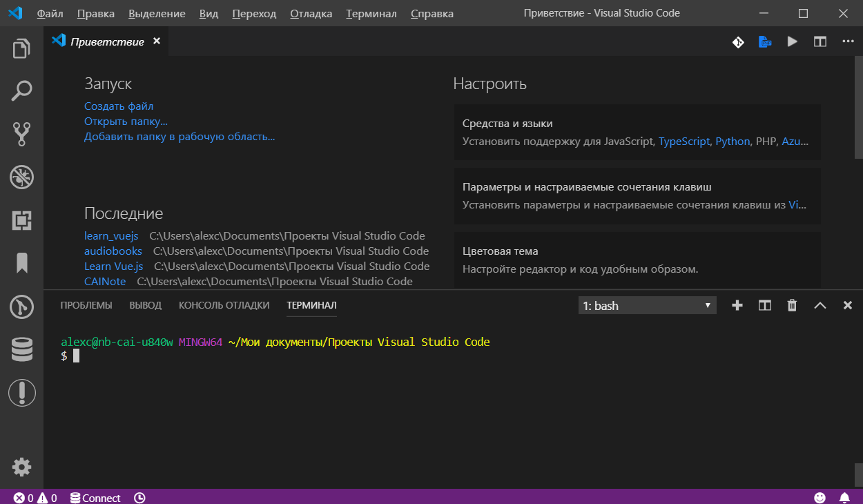This screenshot has width=863, height=504.
Task: Open the Терминал menu in the menu bar
Action: coord(371,13)
